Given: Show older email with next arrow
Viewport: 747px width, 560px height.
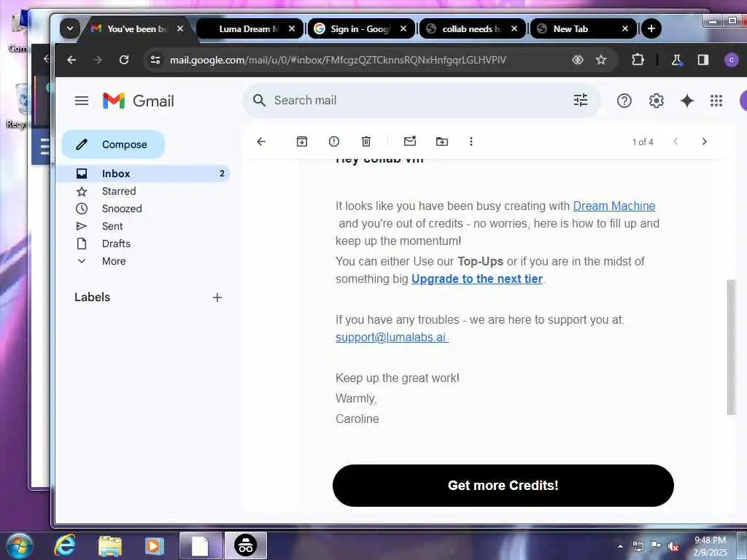Looking at the screenshot, I should pyautogui.click(x=704, y=141).
